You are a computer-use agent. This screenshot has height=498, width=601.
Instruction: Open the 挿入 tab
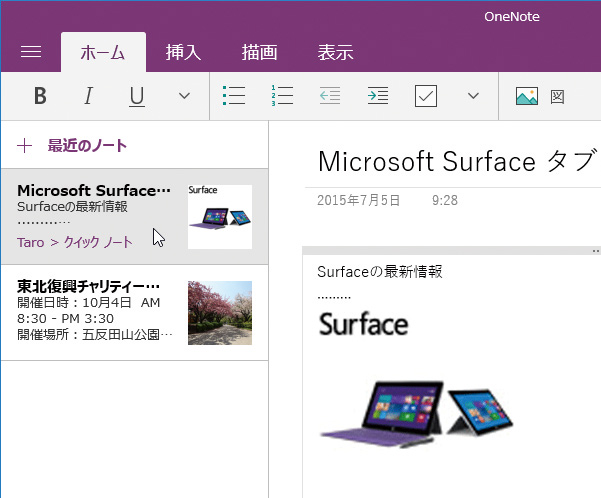point(183,52)
